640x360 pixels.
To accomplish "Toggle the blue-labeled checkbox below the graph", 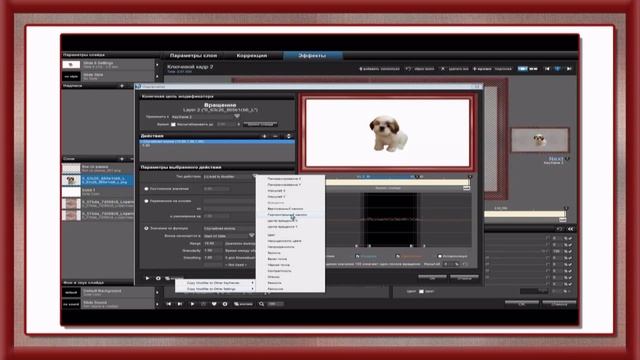I will coord(358,256).
